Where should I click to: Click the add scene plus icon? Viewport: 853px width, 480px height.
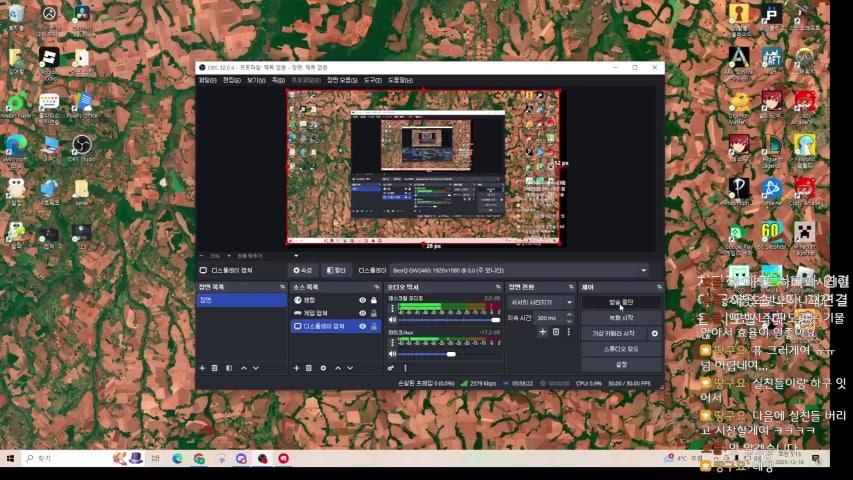[202, 368]
